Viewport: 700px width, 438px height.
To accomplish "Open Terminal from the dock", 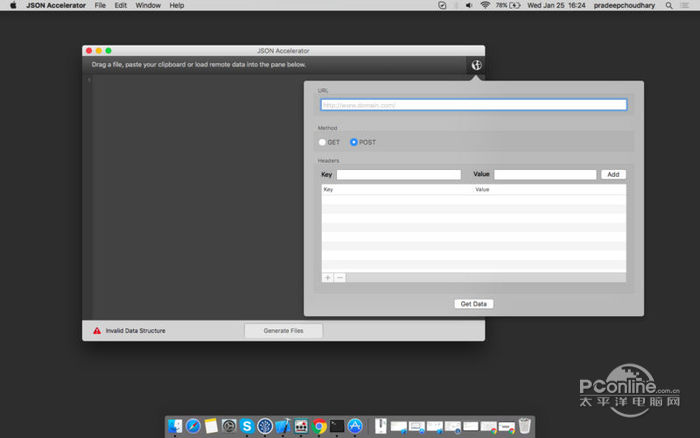I will coord(337,426).
